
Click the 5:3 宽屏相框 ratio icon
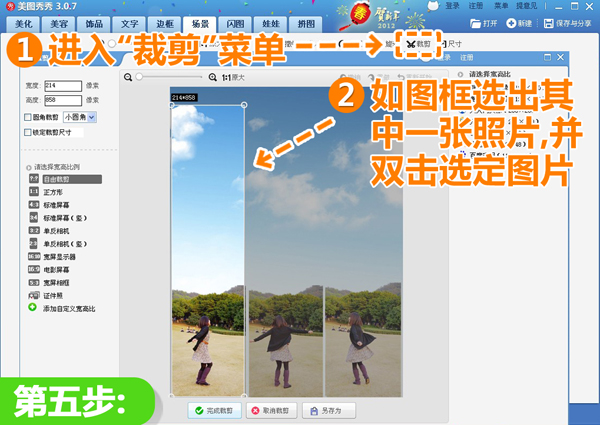coord(34,282)
